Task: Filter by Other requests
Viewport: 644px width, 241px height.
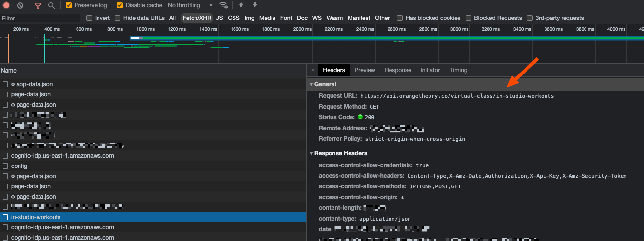Action: [x=382, y=18]
